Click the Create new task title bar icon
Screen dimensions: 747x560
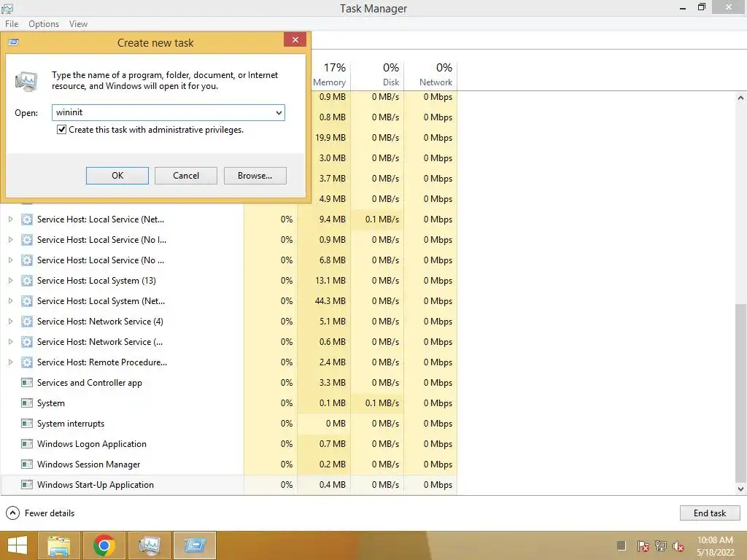(x=14, y=42)
